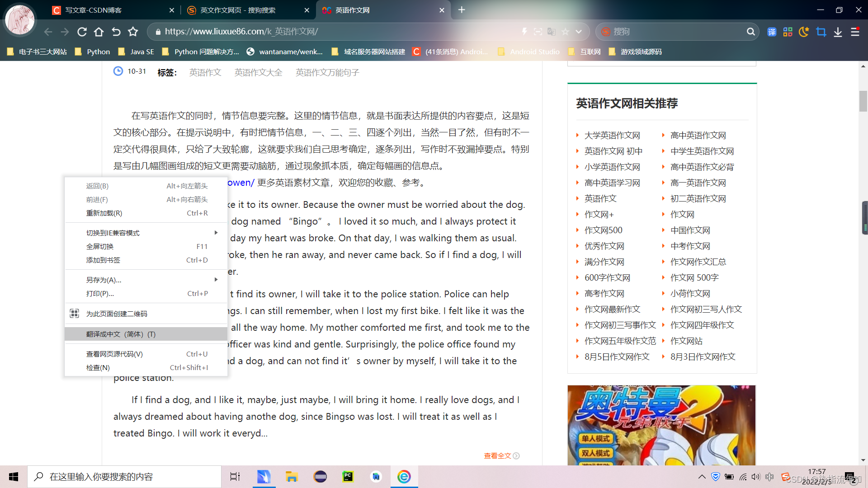Image resolution: width=868 pixels, height=488 pixels.
Task: Click the page vertical scrollbar thumb
Action: point(863,101)
